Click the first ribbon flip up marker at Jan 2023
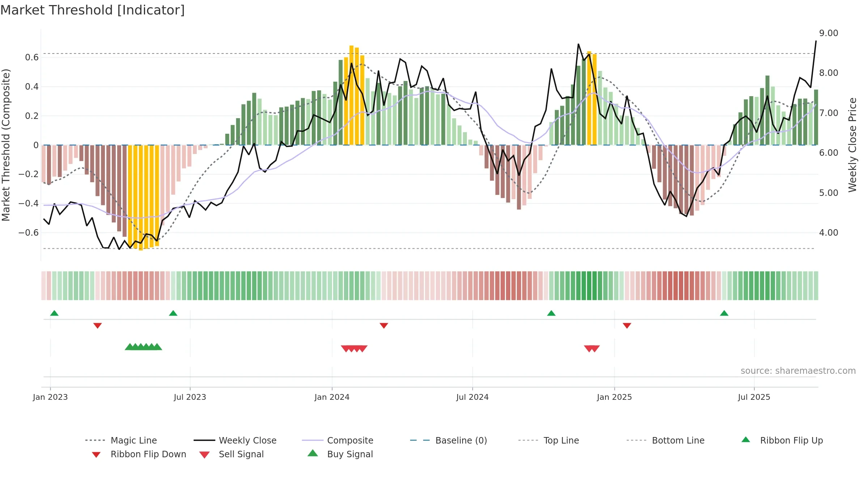This screenshot has width=868, height=488. coord(54,313)
